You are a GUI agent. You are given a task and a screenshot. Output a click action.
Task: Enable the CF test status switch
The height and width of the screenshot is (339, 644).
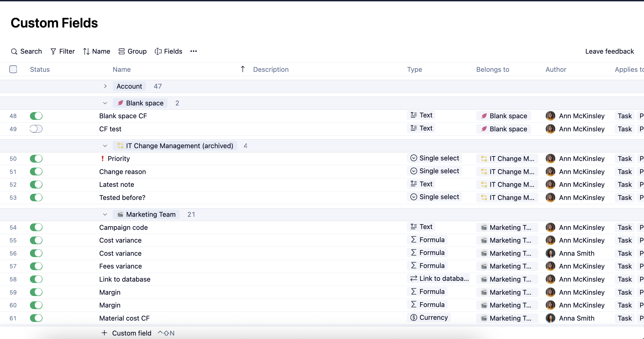click(x=36, y=129)
